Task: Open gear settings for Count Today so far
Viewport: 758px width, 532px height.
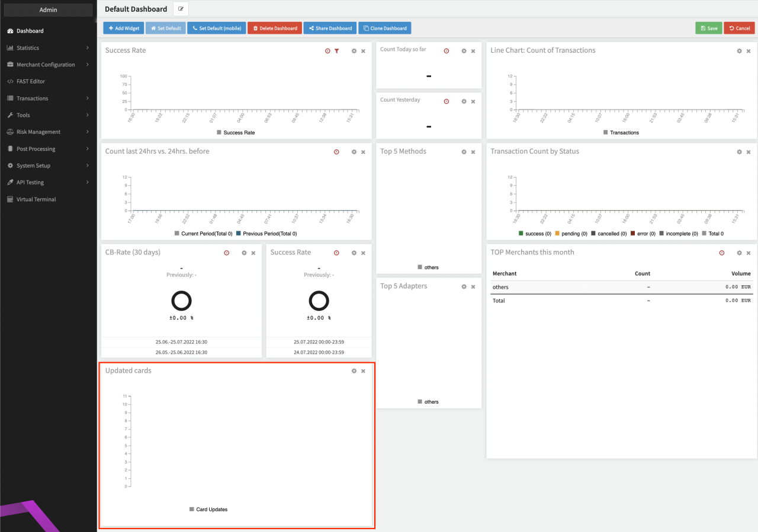Action: tap(464, 51)
